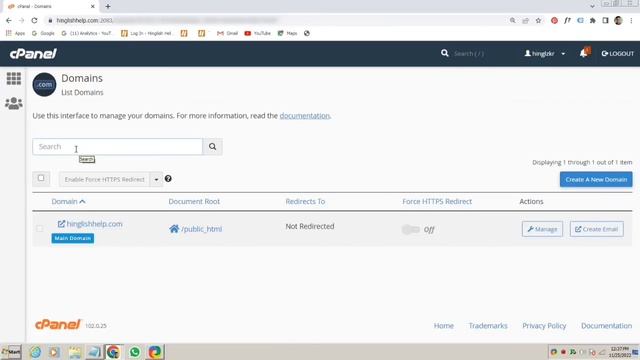Check the hinglishhelp.com row checkbox
The width and height of the screenshot is (640, 360).
click(x=40, y=229)
